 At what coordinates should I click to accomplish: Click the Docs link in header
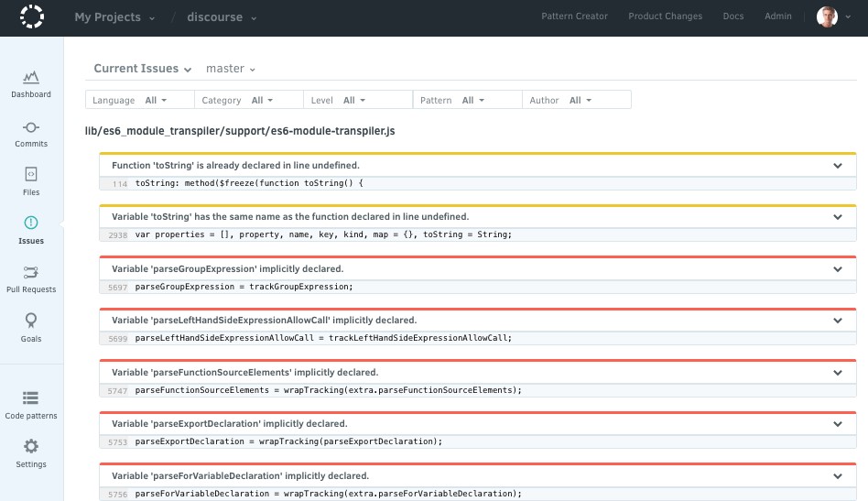pos(732,16)
